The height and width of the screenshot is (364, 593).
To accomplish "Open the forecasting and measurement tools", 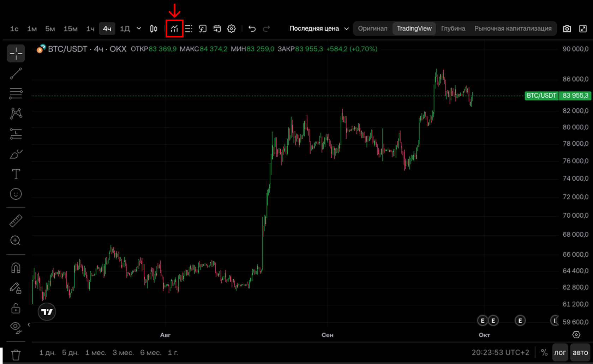I will [16, 134].
